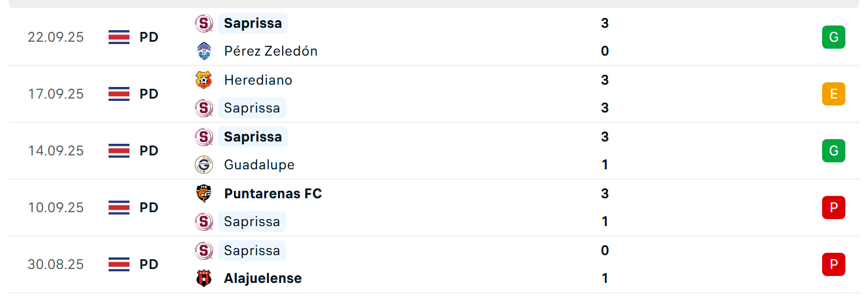The height and width of the screenshot is (298, 868).
Task: Open the Puntarenas FC team link
Action: [x=273, y=194]
